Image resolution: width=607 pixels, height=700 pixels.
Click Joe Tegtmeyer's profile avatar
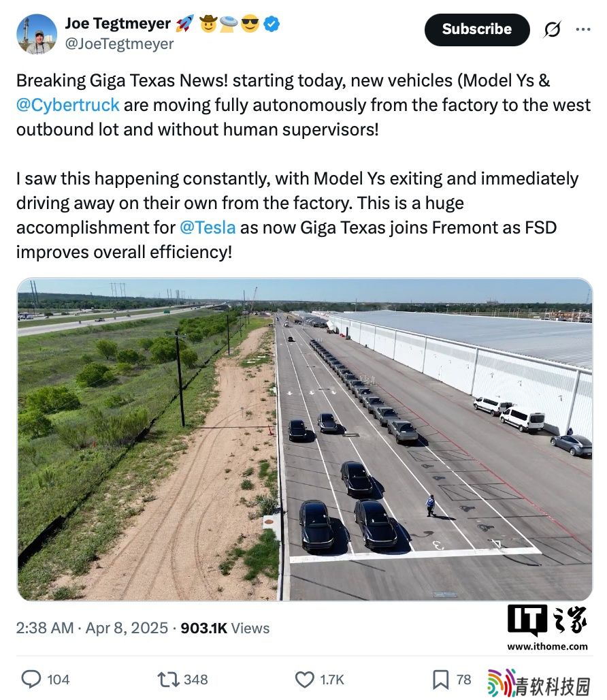[37, 34]
